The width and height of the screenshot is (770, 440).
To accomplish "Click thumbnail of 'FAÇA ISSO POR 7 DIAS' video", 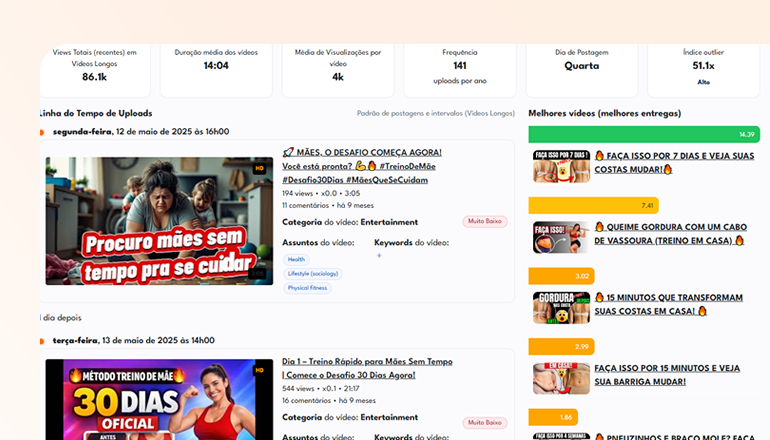I will tap(561, 166).
